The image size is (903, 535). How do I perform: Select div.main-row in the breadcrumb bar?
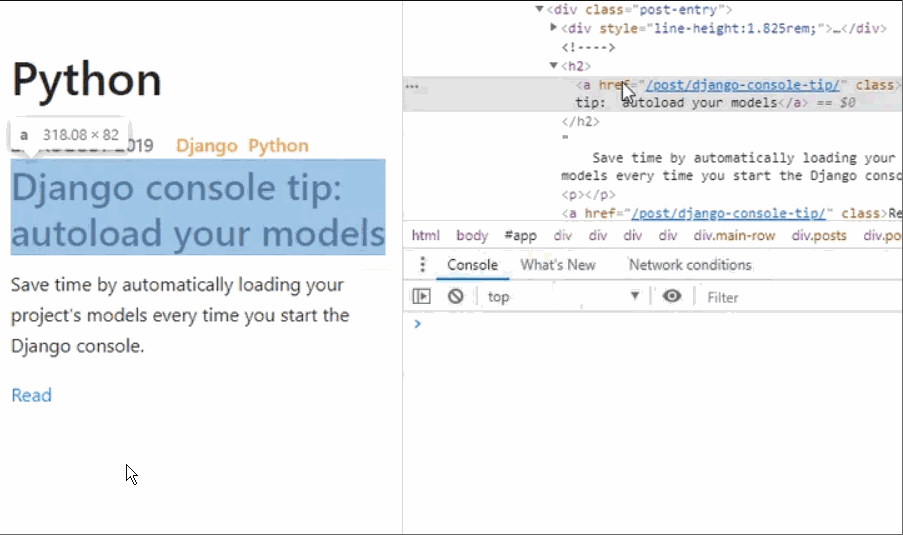(x=734, y=236)
